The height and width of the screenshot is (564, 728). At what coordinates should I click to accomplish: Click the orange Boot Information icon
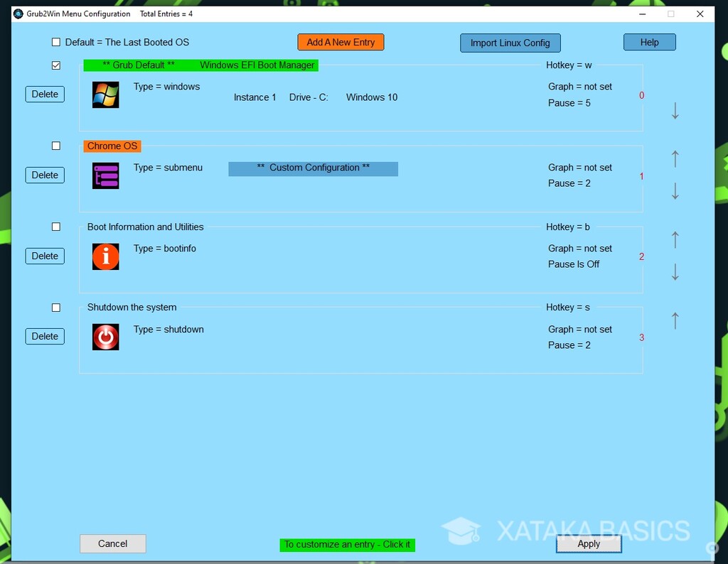(x=105, y=256)
